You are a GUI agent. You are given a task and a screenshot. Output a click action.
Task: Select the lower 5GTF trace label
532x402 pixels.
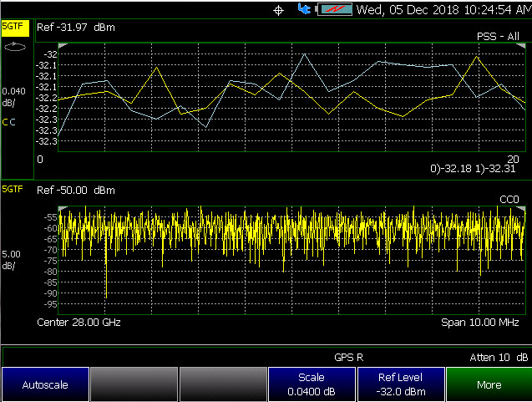pos(13,189)
